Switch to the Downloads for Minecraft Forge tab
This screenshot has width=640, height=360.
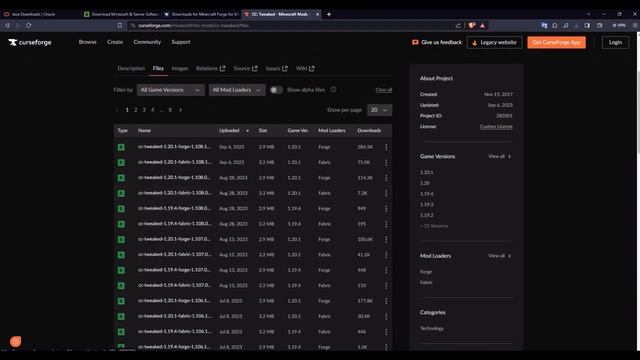coord(202,14)
